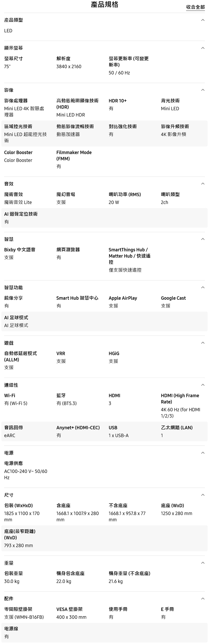
Task: Collapse the 尺寸 section chevron
Action: pyautogui.click(x=203, y=495)
